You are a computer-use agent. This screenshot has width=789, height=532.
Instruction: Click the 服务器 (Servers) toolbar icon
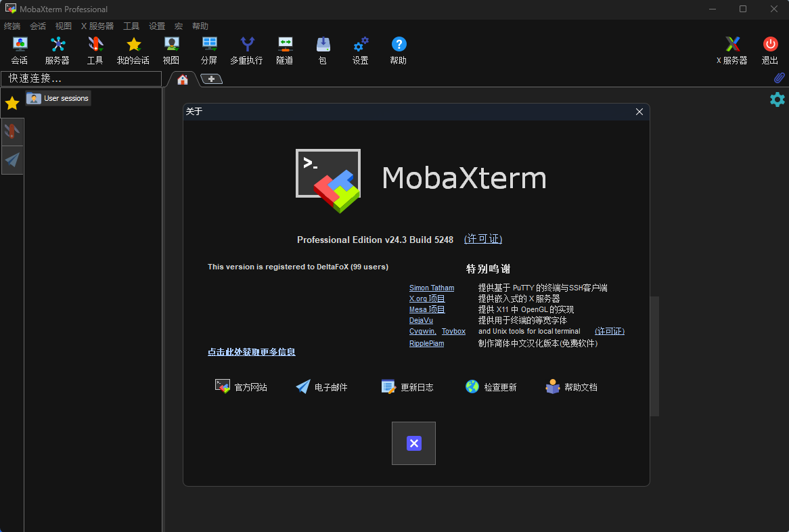point(58,51)
